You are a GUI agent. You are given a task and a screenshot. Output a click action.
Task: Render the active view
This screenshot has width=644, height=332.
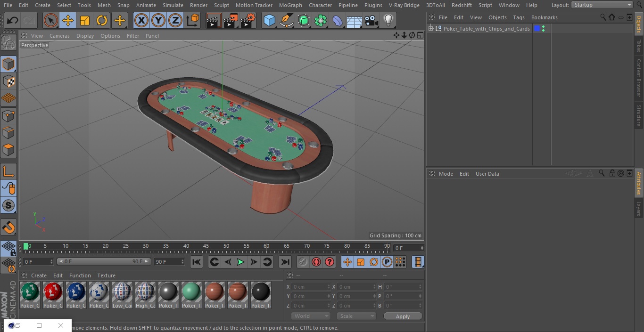[x=214, y=20]
